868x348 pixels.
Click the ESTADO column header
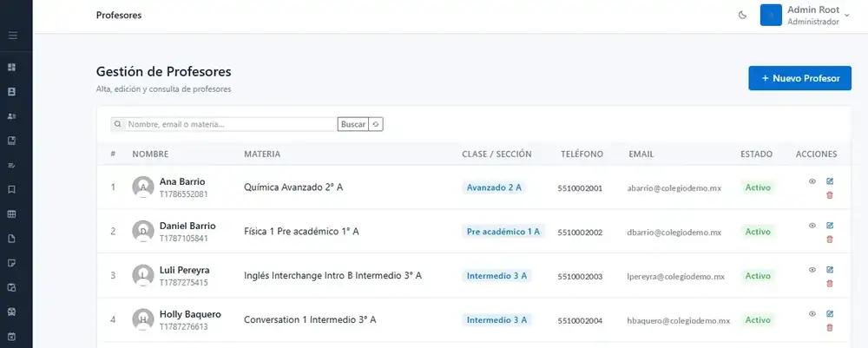point(756,154)
